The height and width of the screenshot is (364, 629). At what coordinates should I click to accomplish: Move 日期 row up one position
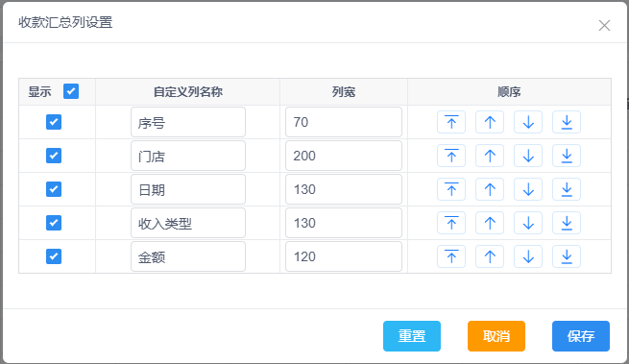click(490, 189)
